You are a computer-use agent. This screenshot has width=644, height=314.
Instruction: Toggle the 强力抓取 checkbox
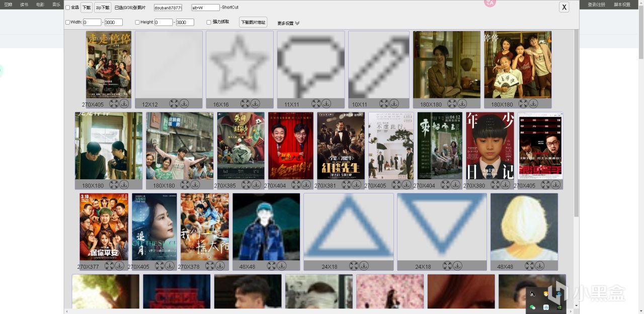click(209, 22)
